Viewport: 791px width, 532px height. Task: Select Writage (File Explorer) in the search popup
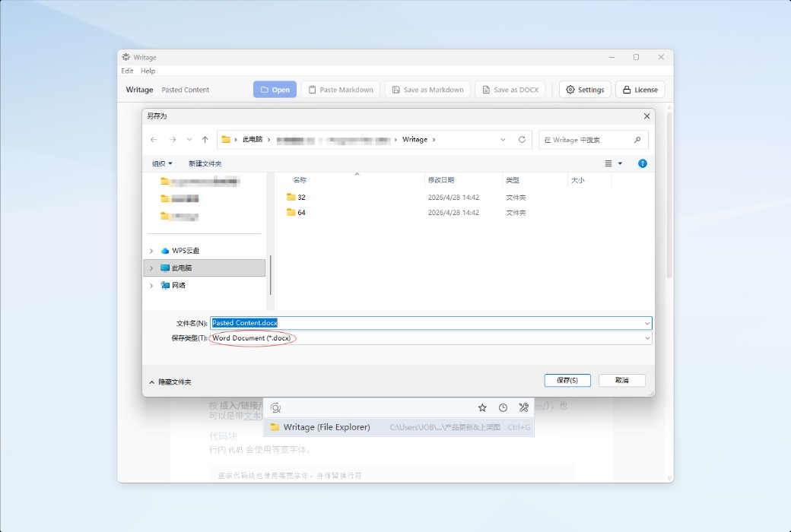pos(327,427)
